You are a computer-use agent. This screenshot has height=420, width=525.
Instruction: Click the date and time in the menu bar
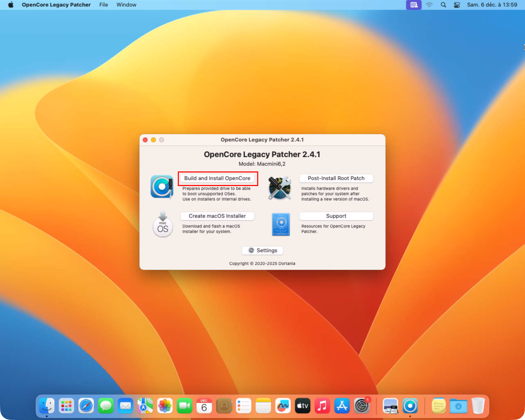coord(492,5)
